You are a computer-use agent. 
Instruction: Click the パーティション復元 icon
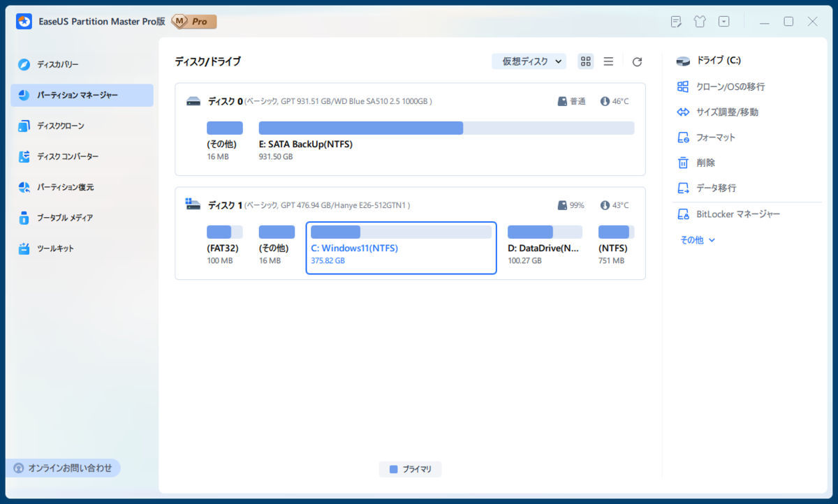click(24, 187)
